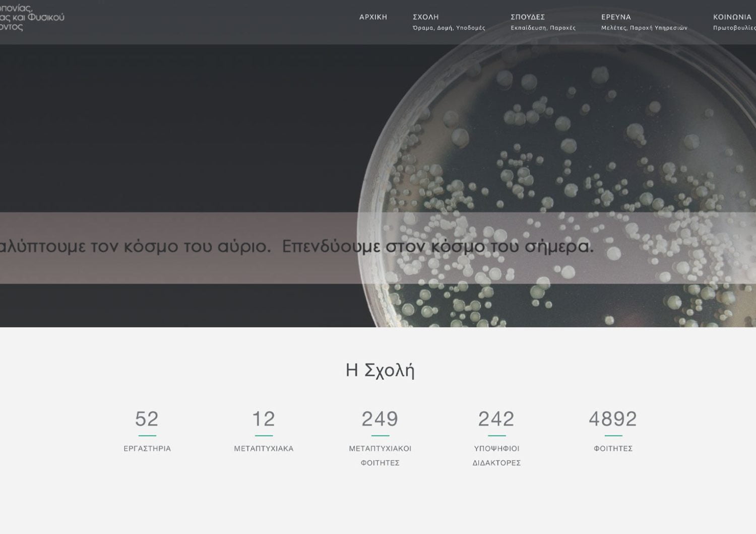Click the number 52 laboratories counter
756x534 pixels.
pos(147,419)
